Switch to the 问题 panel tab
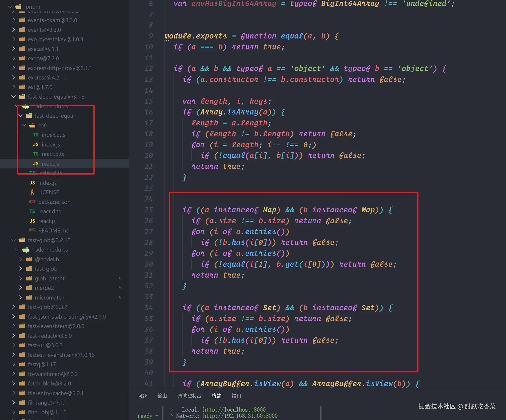506x420 pixels. (x=142, y=396)
